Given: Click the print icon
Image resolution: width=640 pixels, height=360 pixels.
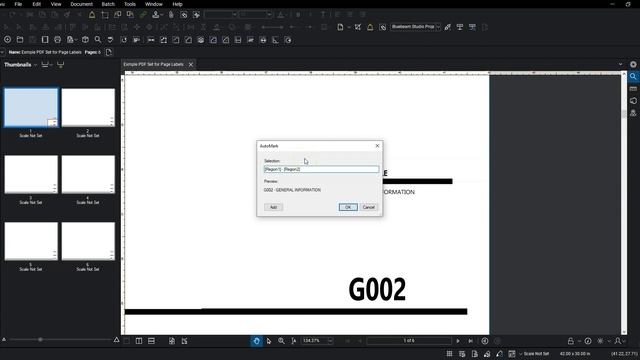Looking at the screenshot, I should click(58, 40).
